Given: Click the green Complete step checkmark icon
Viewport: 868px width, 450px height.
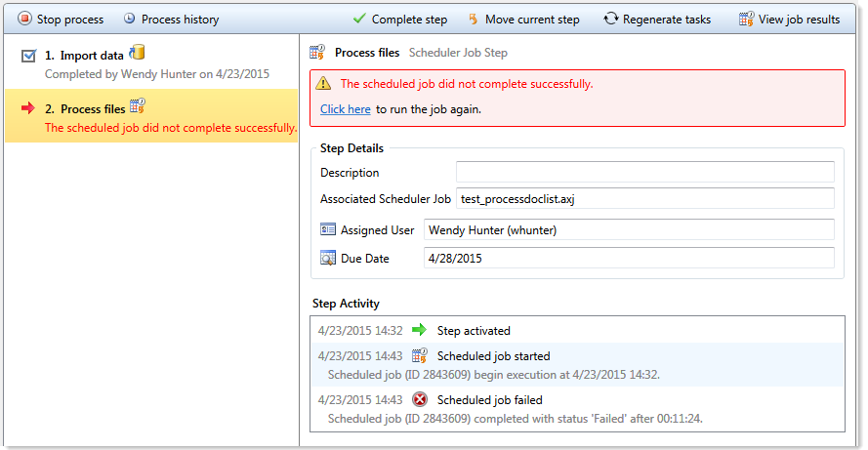Looking at the screenshot, I should (x=359, y=19).
